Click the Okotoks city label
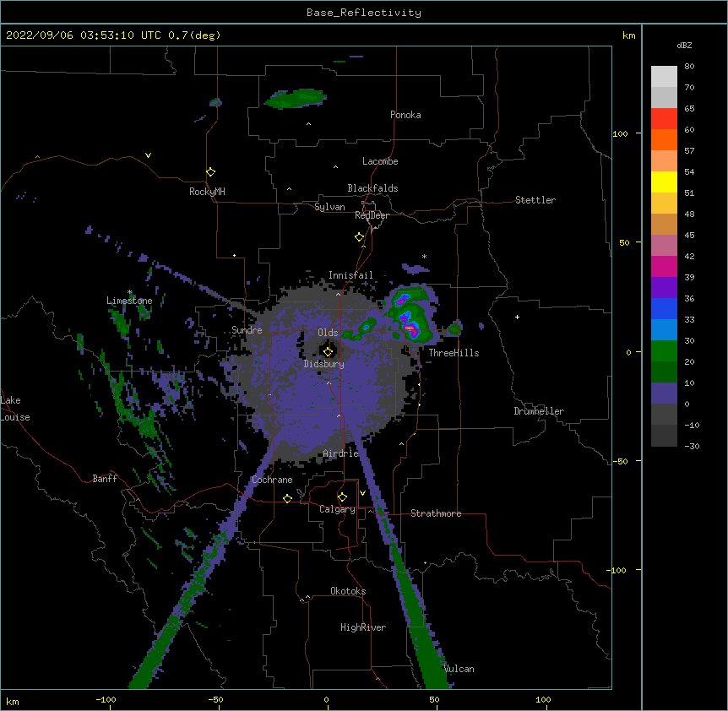This screenshot has height=711, width=728. point(348,591)
